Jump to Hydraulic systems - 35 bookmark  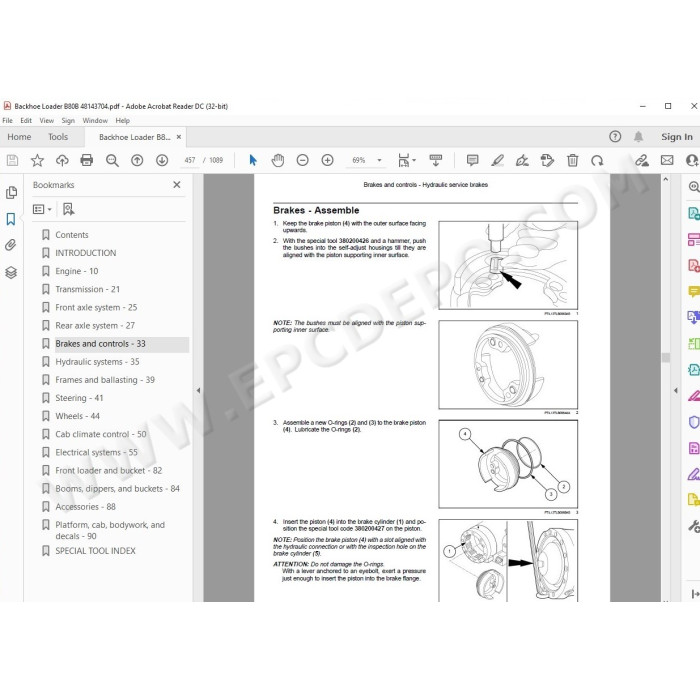point(97,362)
